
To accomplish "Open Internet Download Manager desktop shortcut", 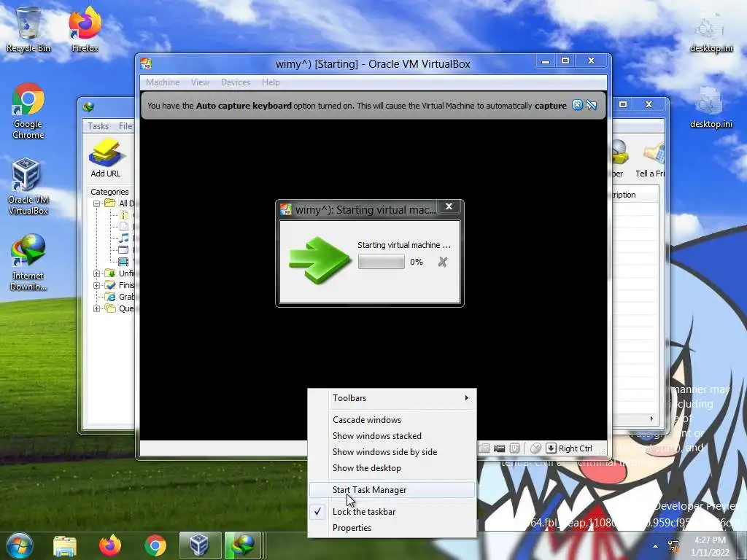I will [28, 262].
